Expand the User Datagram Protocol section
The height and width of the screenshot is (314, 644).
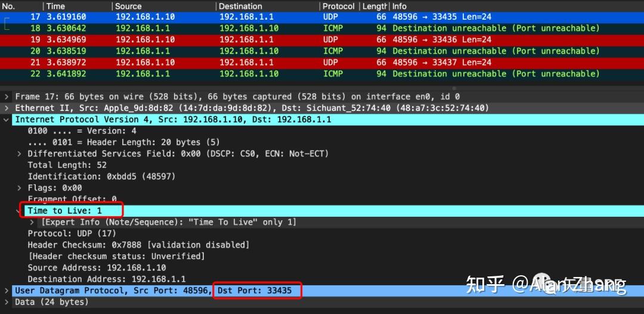[7, 291]
